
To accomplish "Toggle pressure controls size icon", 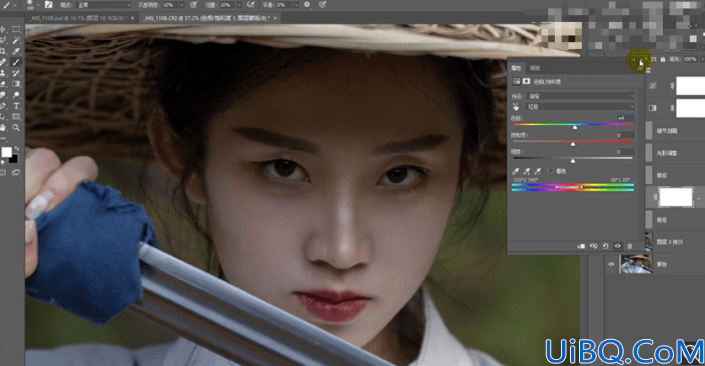I will coord(322,4).
